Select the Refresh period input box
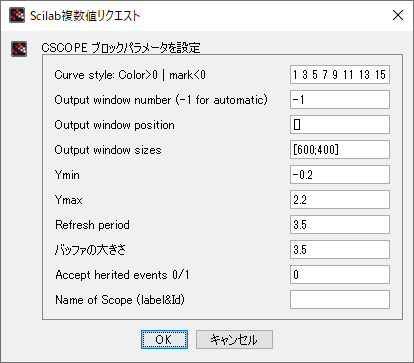The height and width of the screenshot is (363, 414). click(340, 225)
